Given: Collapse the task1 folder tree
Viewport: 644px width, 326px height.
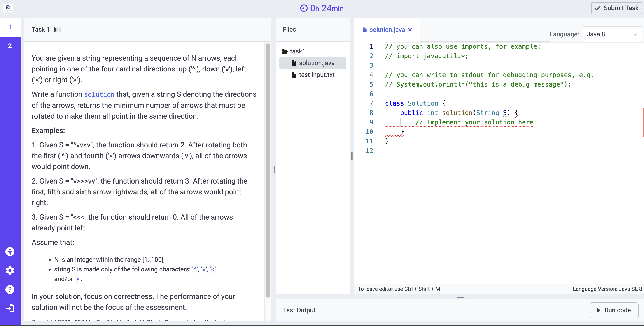Looking at the screenshot, I should [297, 51].
